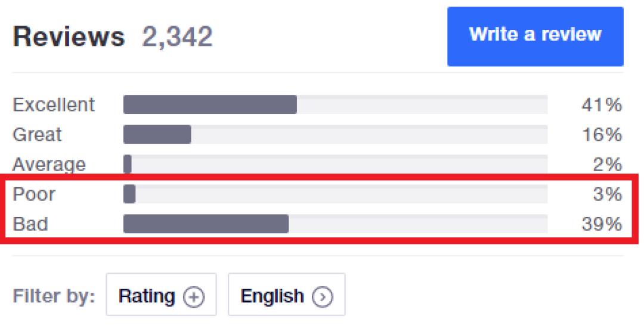The width and height of the screenshot is (644, 331).
Task: Click the Poor rating progress bar
Action: click(x=335, y=194)
